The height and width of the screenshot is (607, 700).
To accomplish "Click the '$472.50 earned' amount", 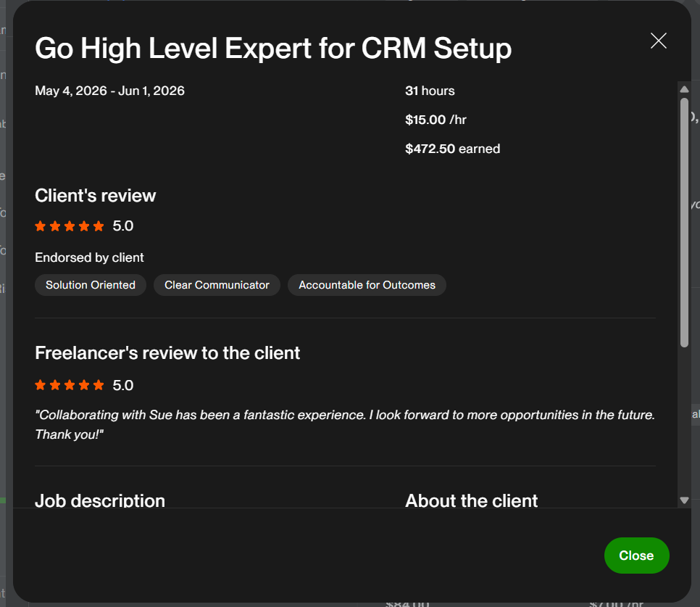I will (453, 149).
